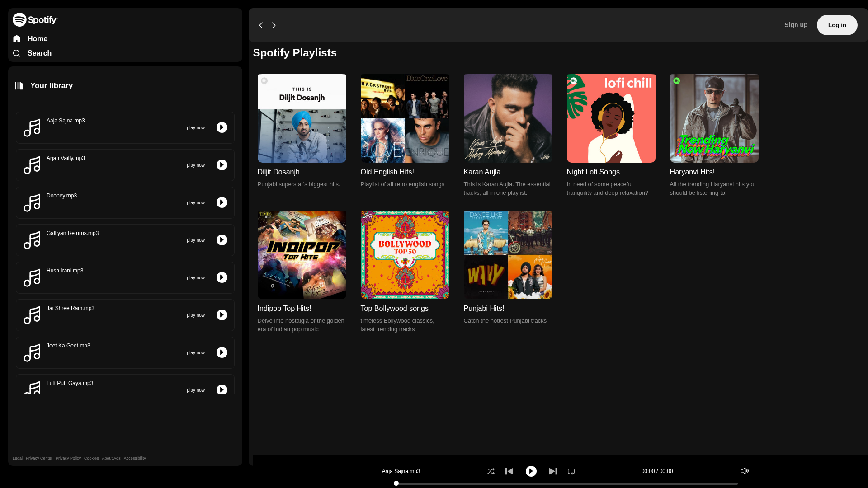Click the Top Bollywood songs playlist title
Screen dimensions: 868x488
click(x=395, y=309)
